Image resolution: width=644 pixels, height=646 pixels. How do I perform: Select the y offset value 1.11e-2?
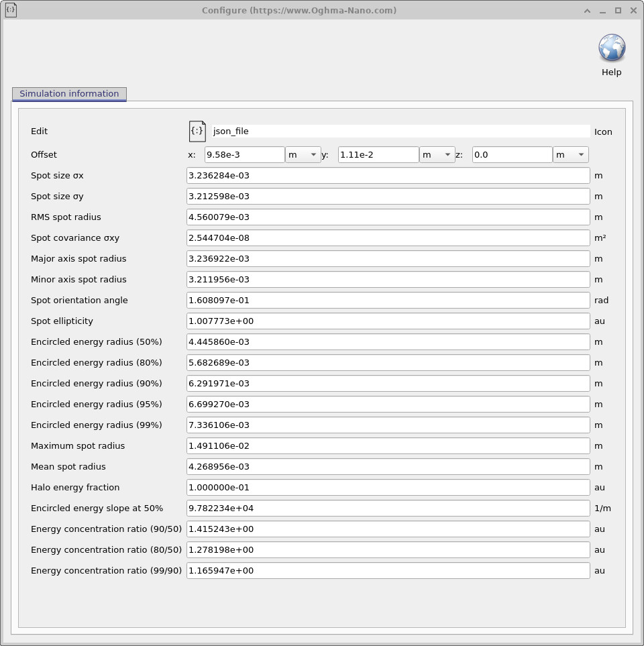pos(377,154)
